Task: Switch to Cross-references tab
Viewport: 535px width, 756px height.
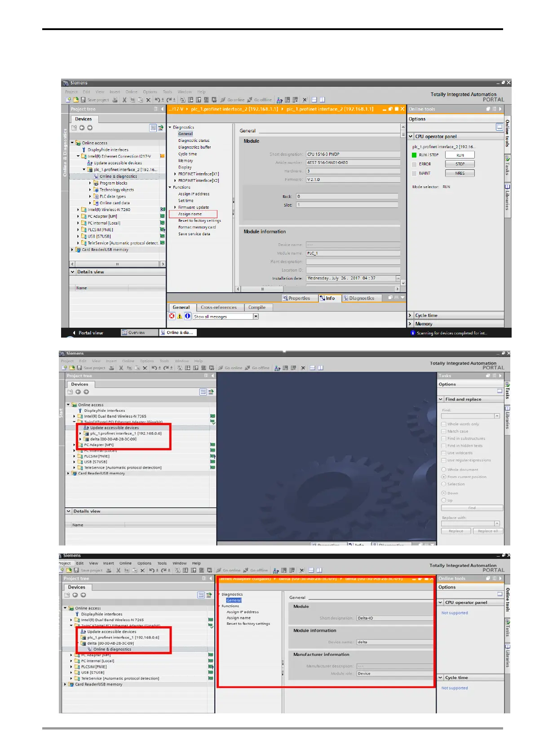Action: pyautogui.click(x=219, y=308)
